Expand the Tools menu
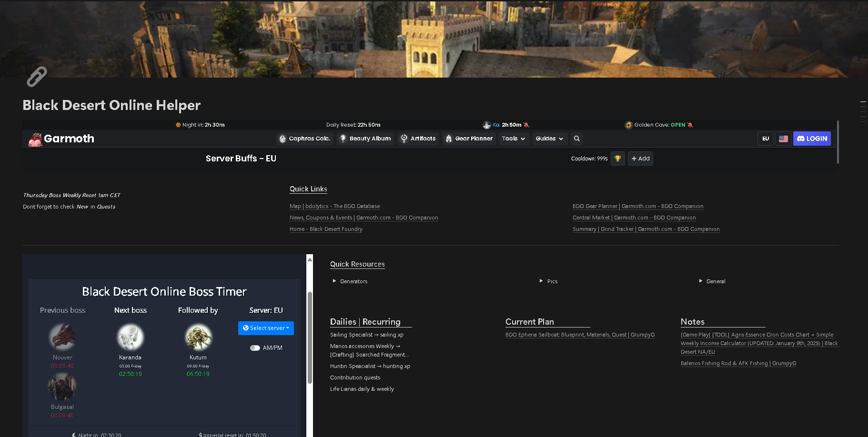The image size is (868, 437). tap(514, 139)
